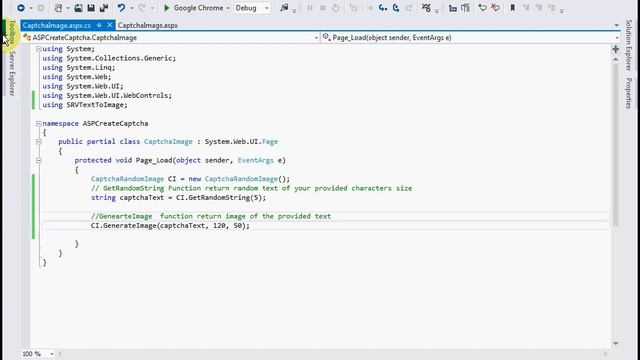The width and height of the screenshot is (640, 360).
Task: Click the code analysis toolbar icon
Action: (426, 8)
